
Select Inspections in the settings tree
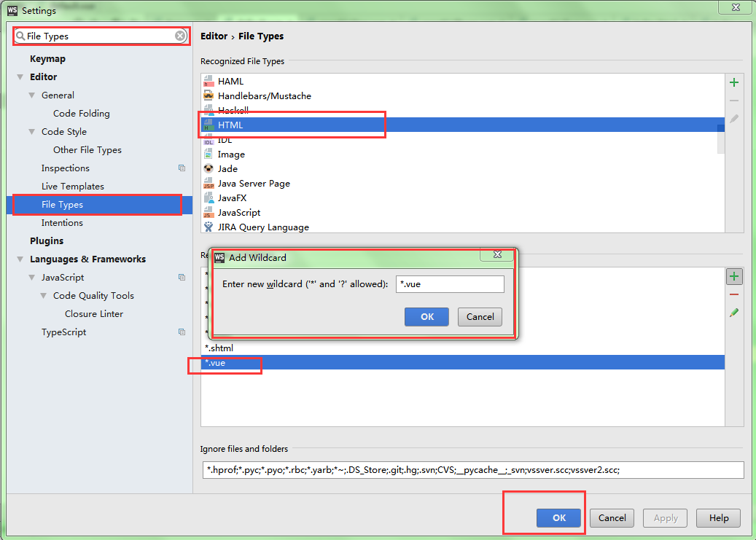pos(66,168)
